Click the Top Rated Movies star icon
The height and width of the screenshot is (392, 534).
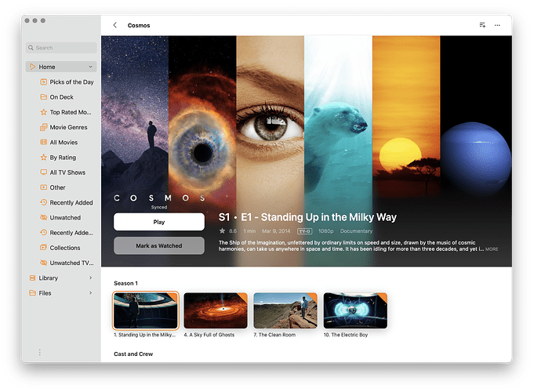44,112
